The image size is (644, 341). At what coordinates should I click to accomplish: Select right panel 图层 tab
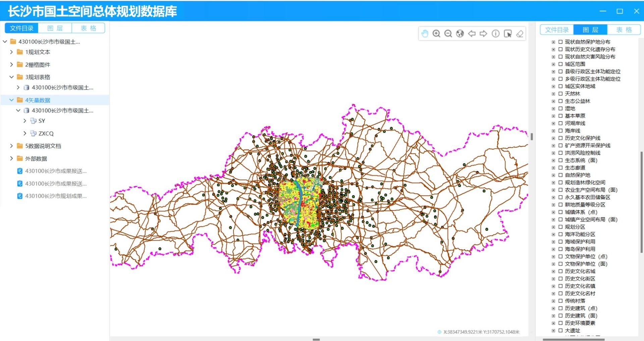[x=590, y=30]
